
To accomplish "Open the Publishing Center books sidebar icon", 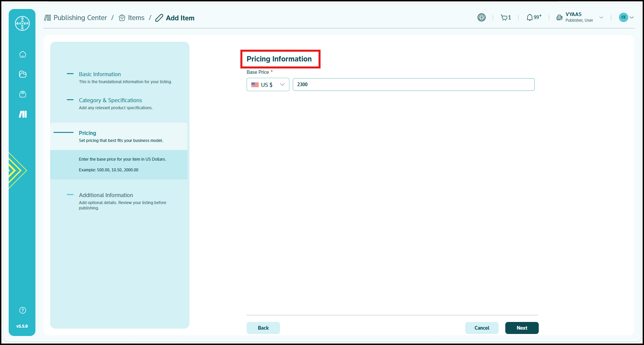I will pos(23,114).
